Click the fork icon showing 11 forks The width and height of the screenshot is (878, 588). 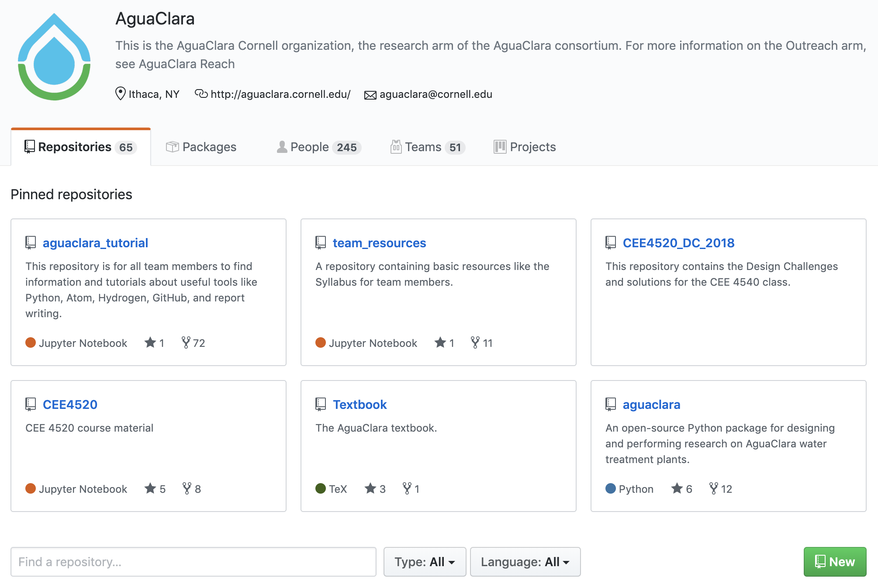tap(475, 342)
